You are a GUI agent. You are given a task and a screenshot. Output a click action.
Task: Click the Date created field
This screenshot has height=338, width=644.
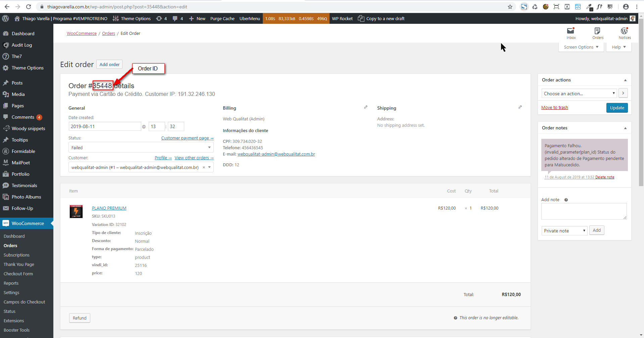(x=105, y=126)
